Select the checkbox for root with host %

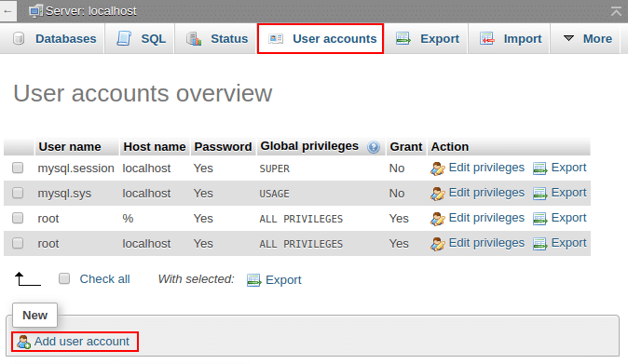(18, 218)
